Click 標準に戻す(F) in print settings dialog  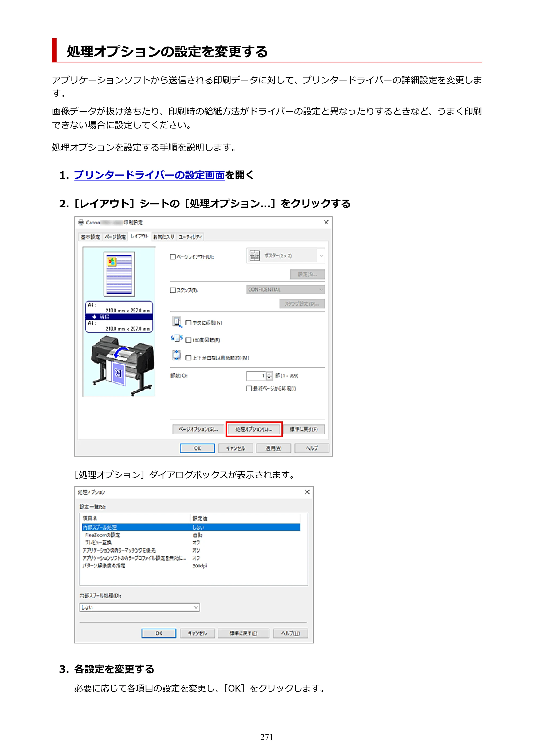[x=304, y=429]
